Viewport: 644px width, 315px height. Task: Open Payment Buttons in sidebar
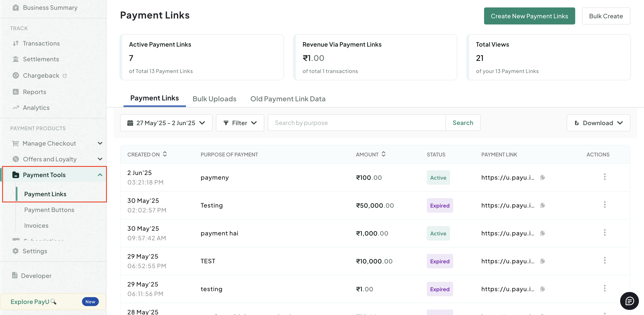point(49,210)
